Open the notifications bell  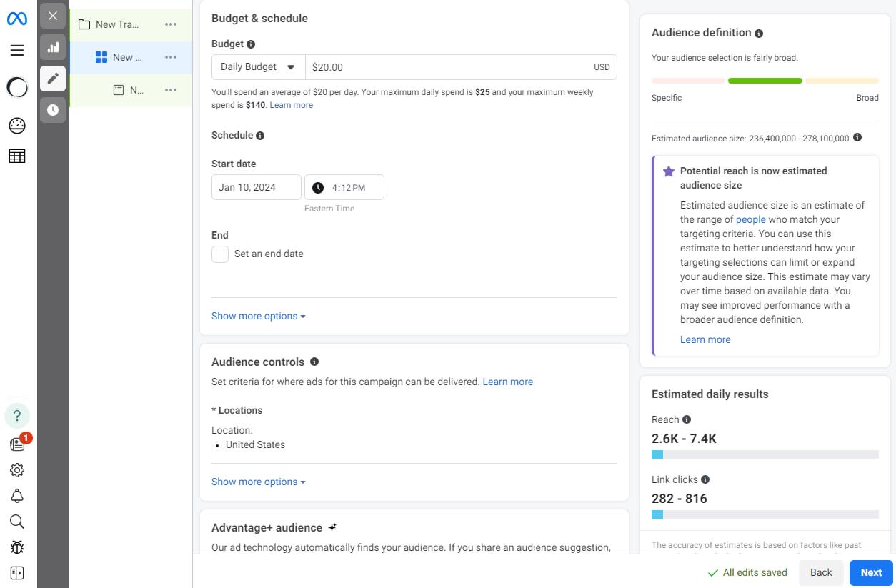17,496
